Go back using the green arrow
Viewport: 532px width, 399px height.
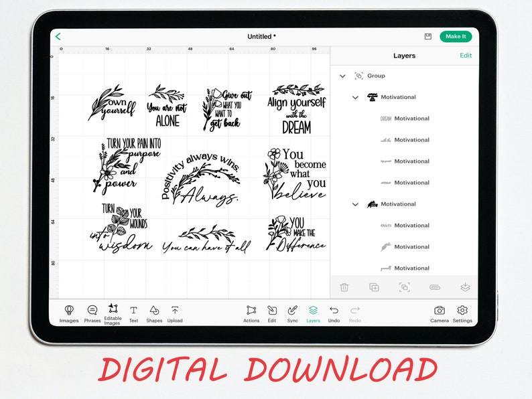[58, 37]
